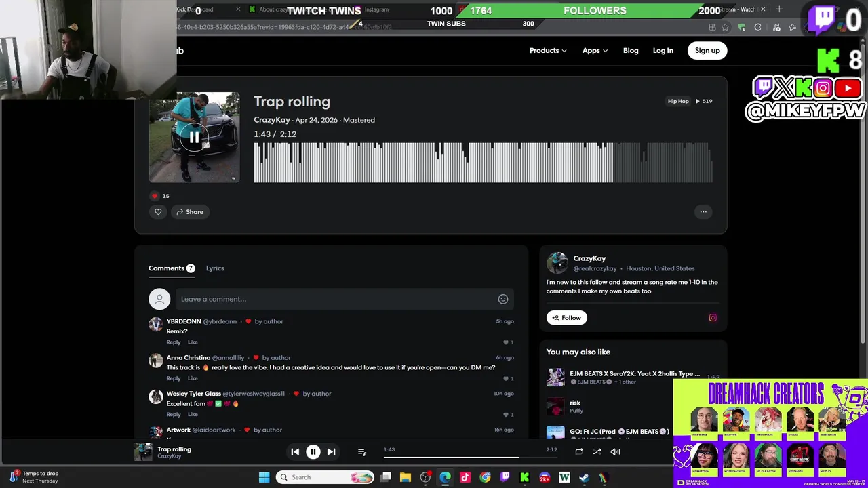The height and width of the screenshot is (488, 868).
Task: Switch to the Instagram browser tab
Action: pyautogui.click(x=376, y=9)
